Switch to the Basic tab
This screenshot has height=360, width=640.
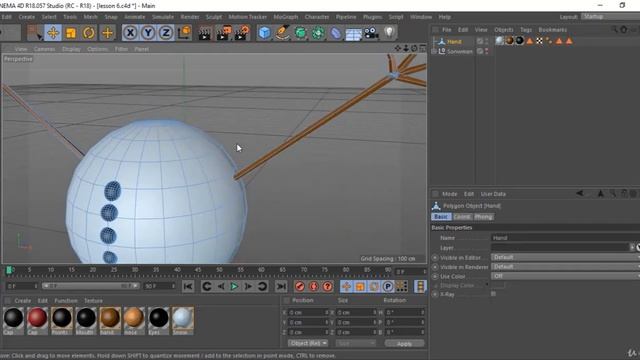point(441,217)
